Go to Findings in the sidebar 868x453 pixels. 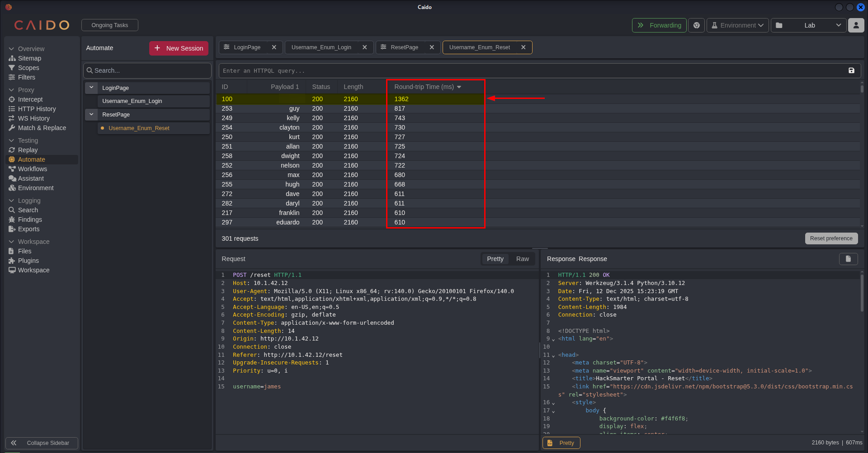click(x=30, y=219)
